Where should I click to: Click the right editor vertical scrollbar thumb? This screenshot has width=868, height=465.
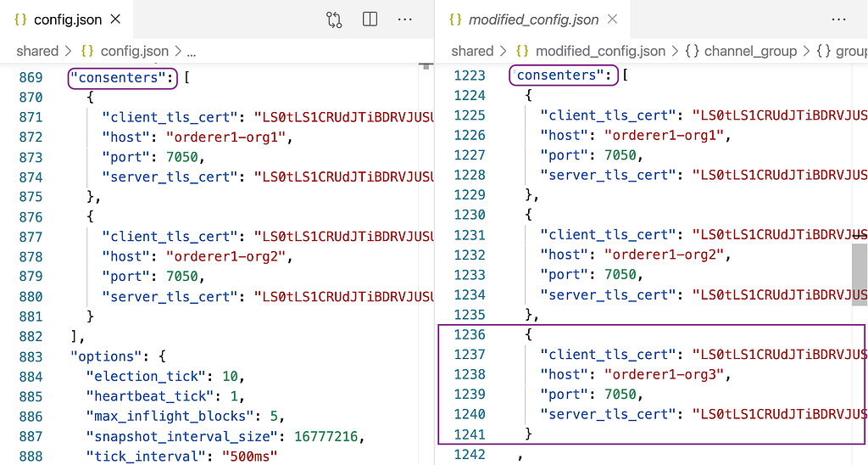[x=860, y=274]
